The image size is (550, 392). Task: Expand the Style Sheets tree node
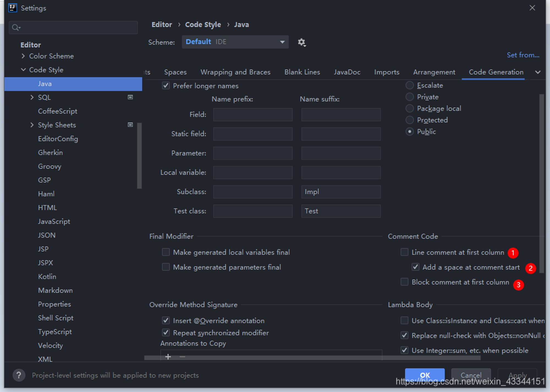pyautogui.click(x=32, y=125)
